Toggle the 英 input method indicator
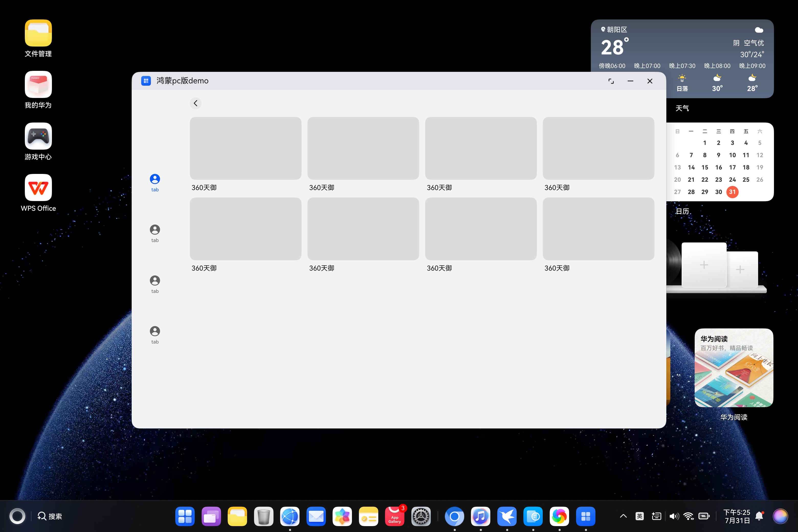Screen dimensions: 798x532 [639, 516]
